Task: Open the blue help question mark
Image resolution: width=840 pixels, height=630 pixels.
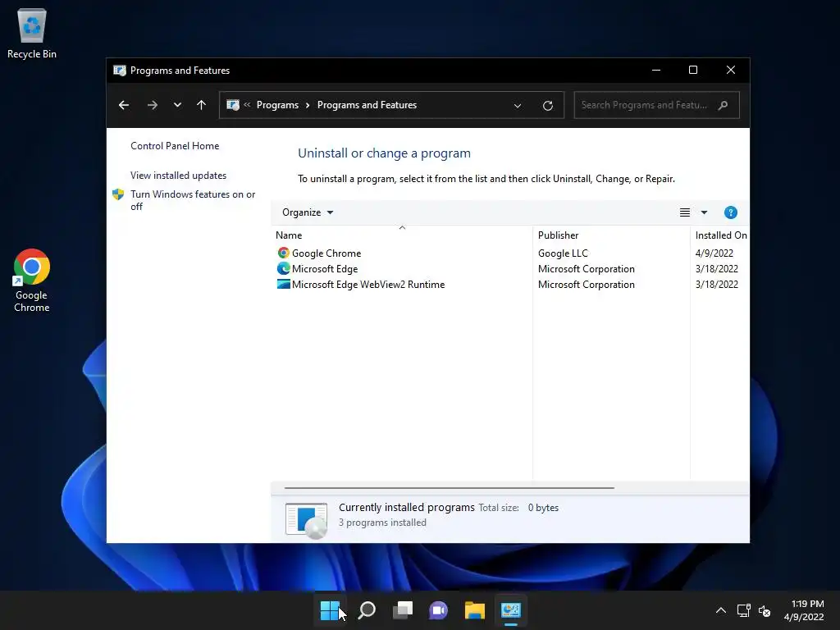Action: click(x=730, y=212)
